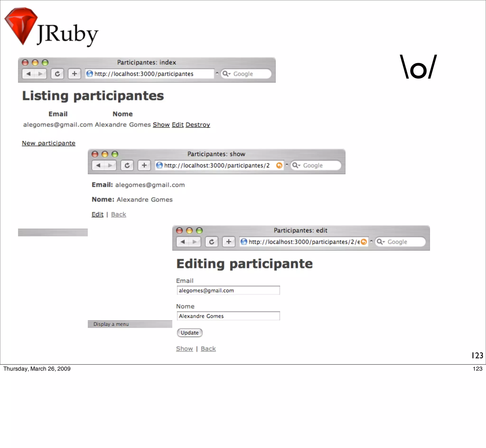486x448 pixels.
Task: Open New participante link
Action: [48, 143]
